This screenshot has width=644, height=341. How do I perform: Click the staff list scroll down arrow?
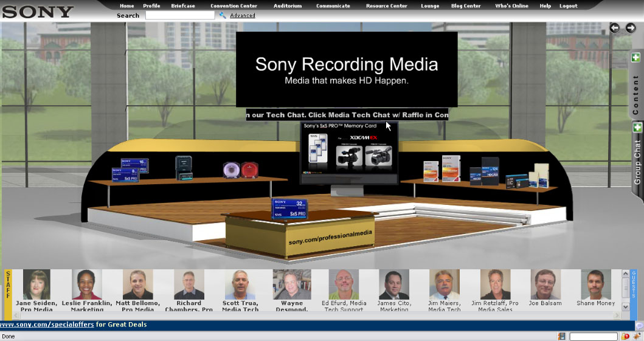click(626, 306)
